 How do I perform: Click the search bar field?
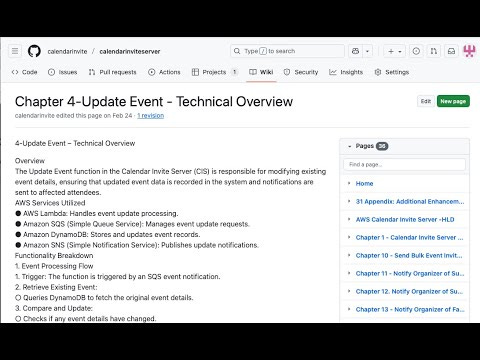tap(287, 51)
